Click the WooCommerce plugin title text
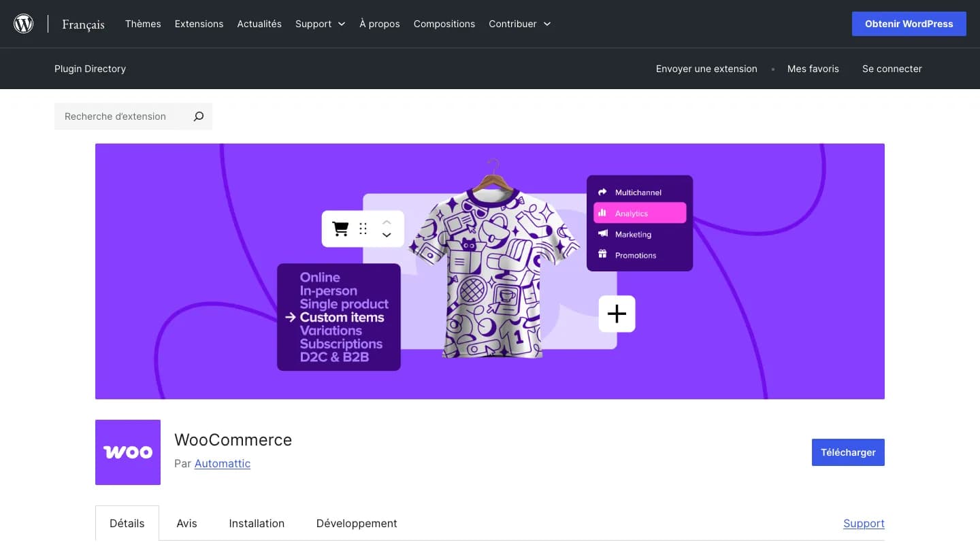 coord(233,440)
